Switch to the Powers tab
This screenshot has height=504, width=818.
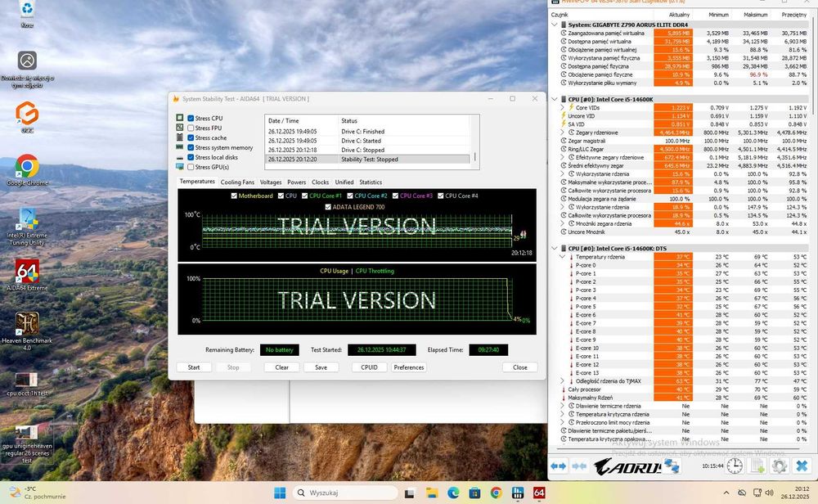pos(296,182)
